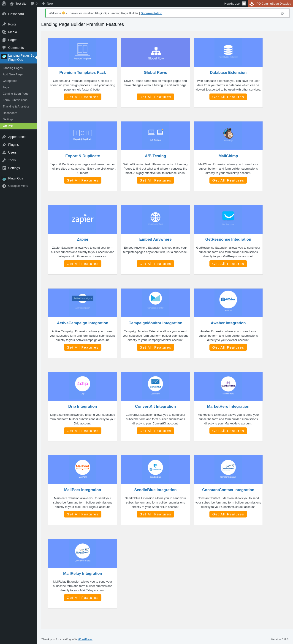Open Coming Soon Page submenu item
293x644 pixels.
click(x=16, y=94)
